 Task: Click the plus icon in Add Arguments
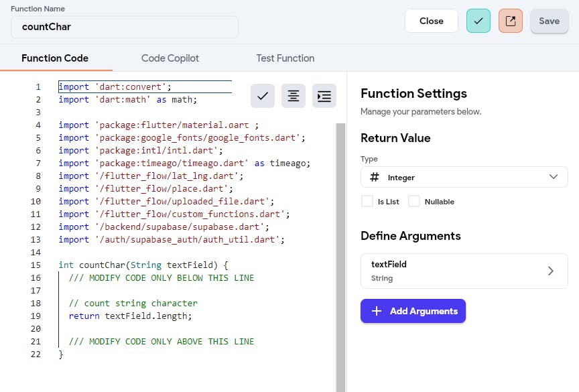pos(377,311)
